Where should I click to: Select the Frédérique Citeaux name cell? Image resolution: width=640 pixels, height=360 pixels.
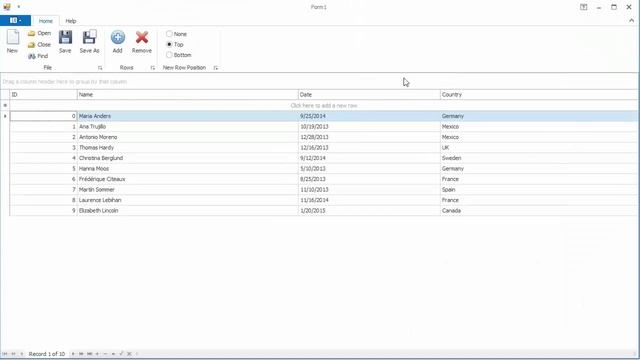187,179
